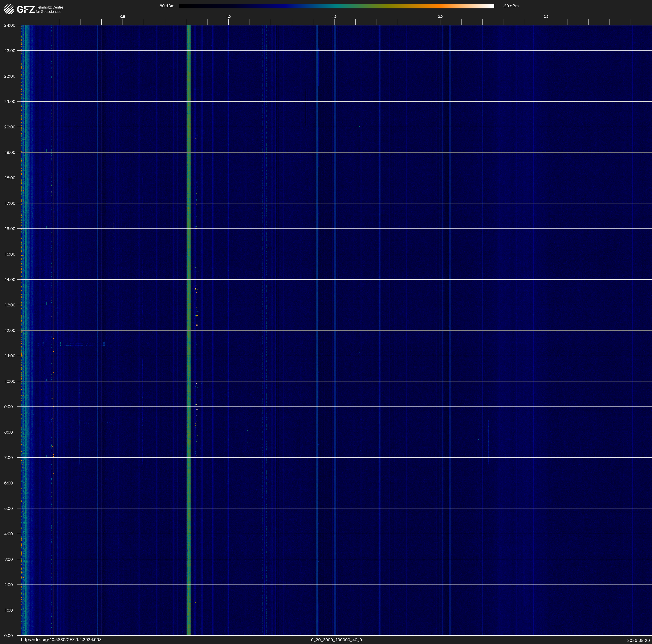
Task: Click the 10:00 time axis label
Action: click(9, 381)
